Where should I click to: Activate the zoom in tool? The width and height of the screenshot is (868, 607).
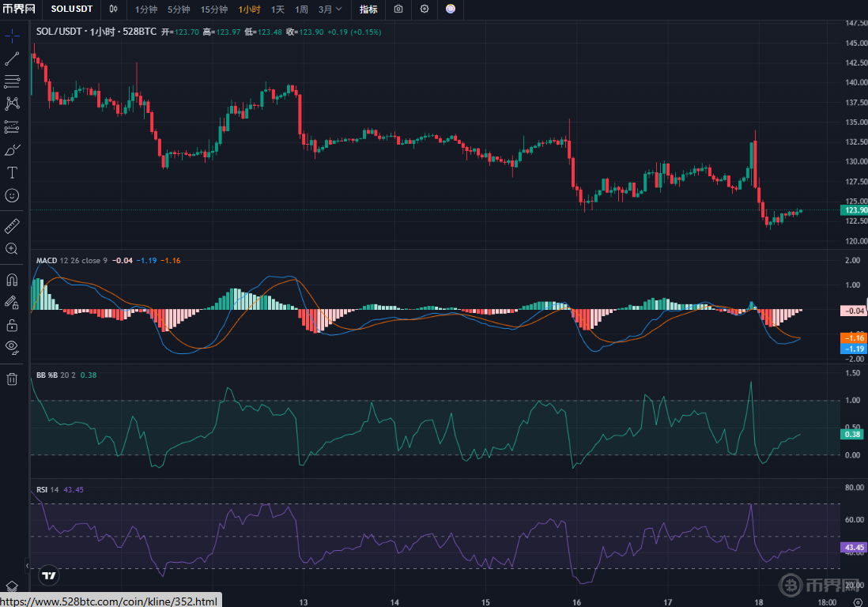pos(12,249)
